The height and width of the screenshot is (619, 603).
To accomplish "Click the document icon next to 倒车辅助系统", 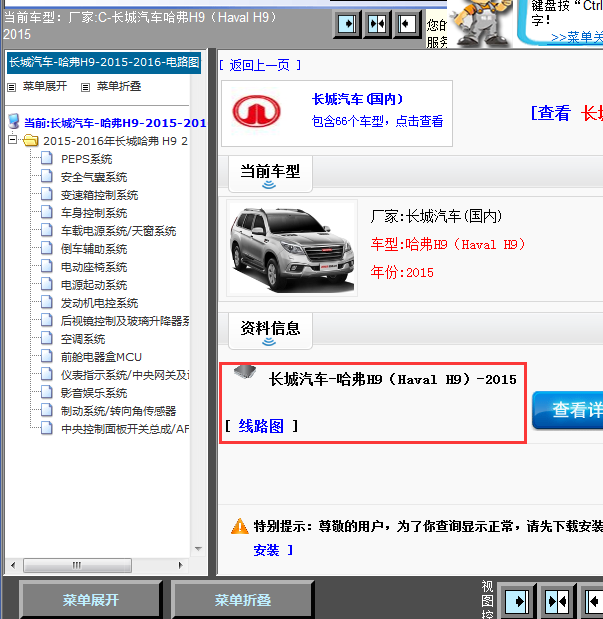I will tap(47, 248).
